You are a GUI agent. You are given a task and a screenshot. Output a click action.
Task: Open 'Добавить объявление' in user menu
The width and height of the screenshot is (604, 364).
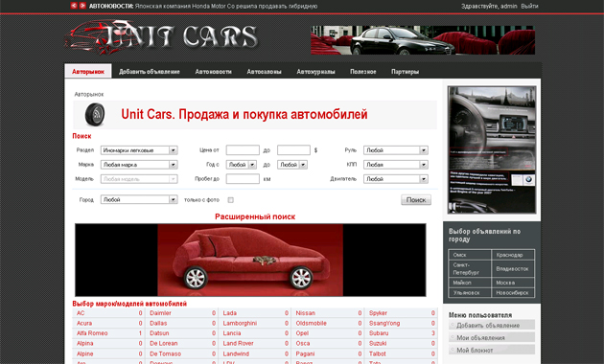(x=492, y=325)
